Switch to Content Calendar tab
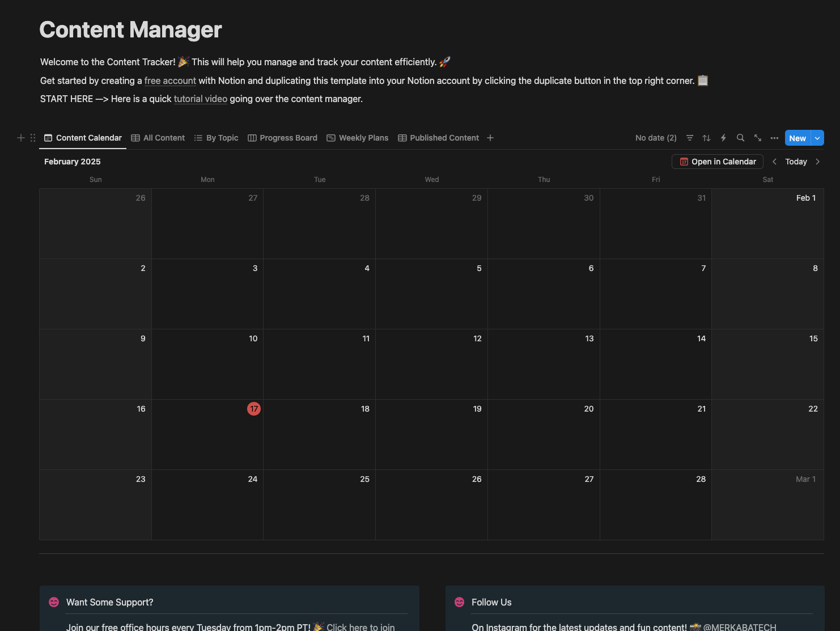Image resolution: width=840 pixels, height=631 pixels. tap(83, 138)
